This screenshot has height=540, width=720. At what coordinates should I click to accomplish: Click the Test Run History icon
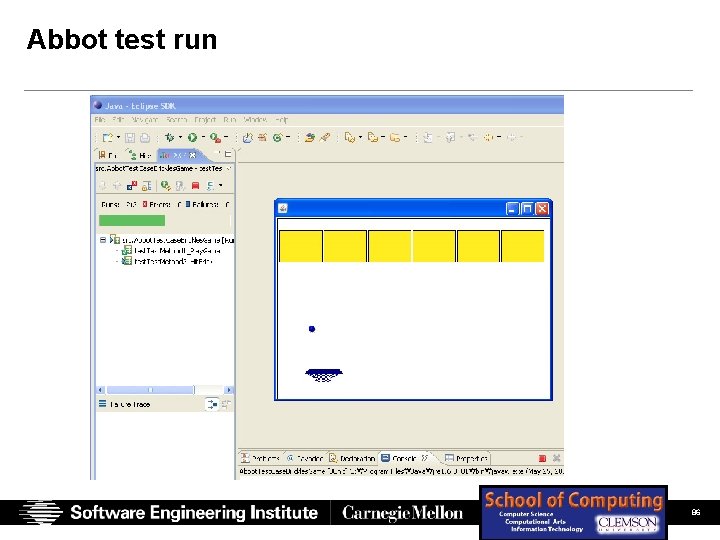(210, 186)
